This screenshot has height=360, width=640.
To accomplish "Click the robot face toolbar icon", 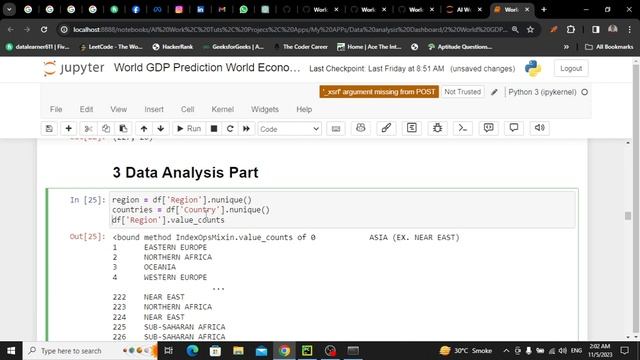I will 361,128.
